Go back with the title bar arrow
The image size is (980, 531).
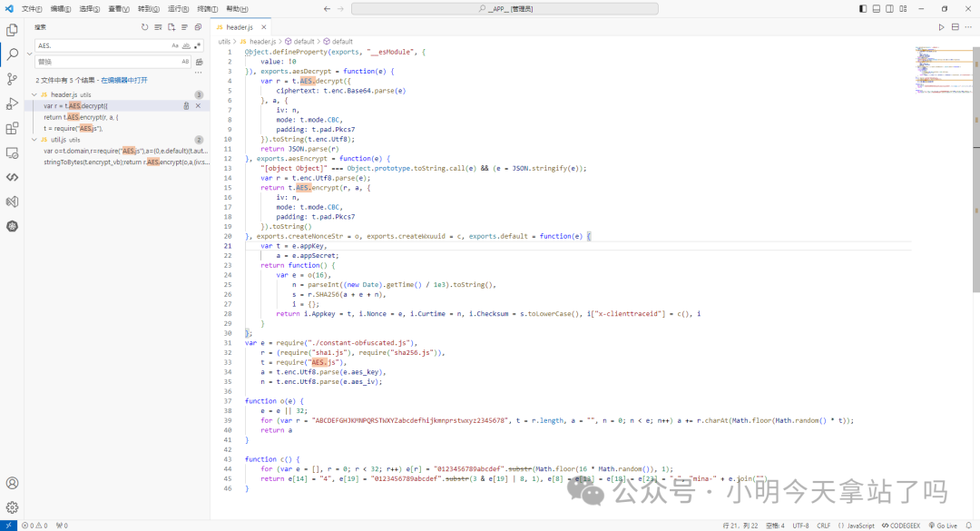(x=327, y=9)
